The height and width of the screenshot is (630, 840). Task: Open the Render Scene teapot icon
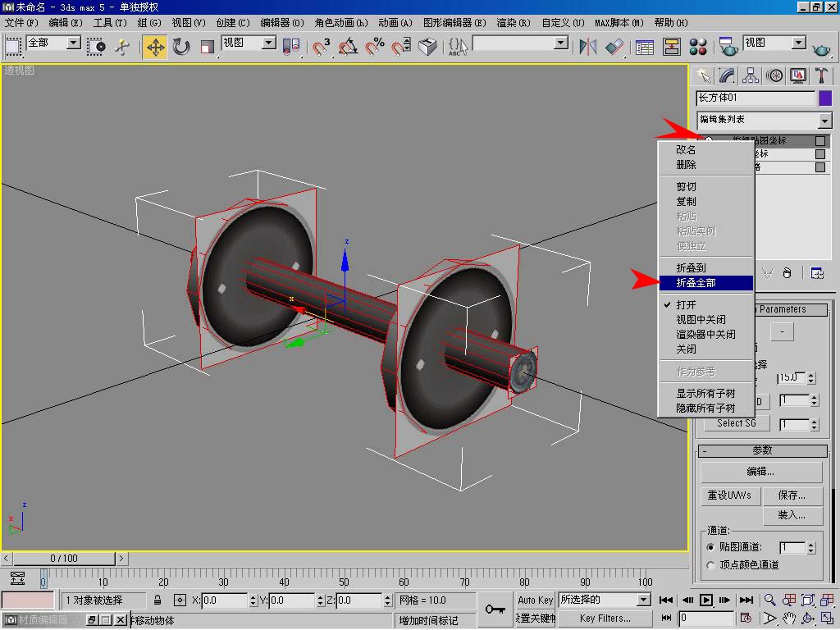point(728,47)
